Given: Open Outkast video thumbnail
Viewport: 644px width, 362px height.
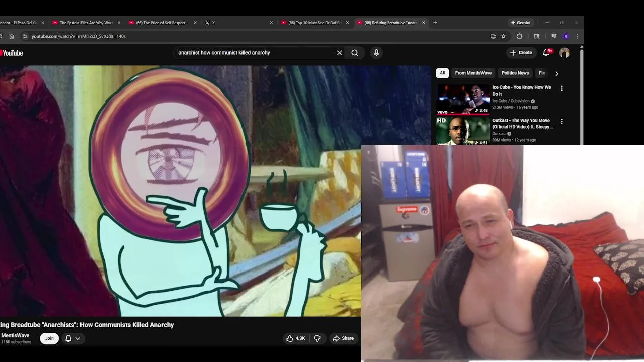Looking at the screenshot, I should 462,131.
